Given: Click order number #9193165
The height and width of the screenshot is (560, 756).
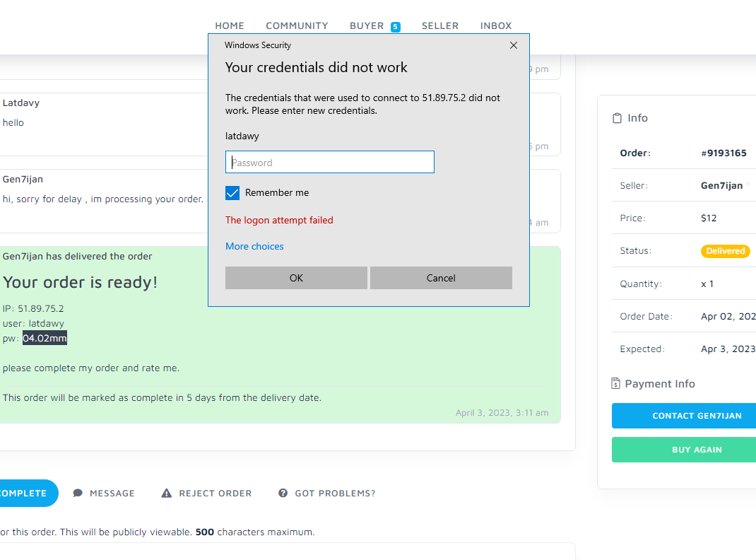Looking at the screenshot, I should pos(723,153).
